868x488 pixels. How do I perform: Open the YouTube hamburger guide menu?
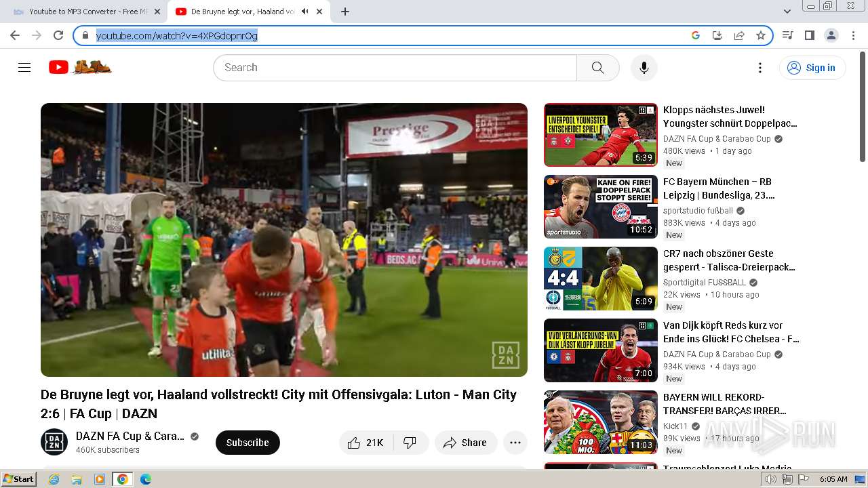[24, 67]
